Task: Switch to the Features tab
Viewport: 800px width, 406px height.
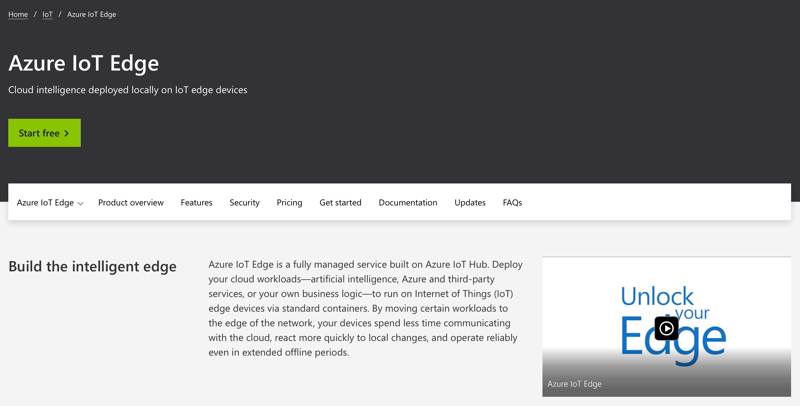Action: point(196,202)
